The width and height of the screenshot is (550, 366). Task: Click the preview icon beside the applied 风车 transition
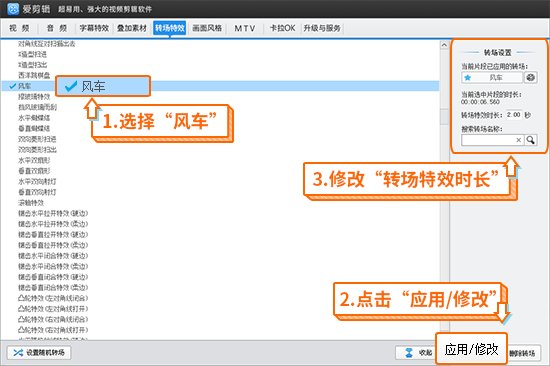530,78
